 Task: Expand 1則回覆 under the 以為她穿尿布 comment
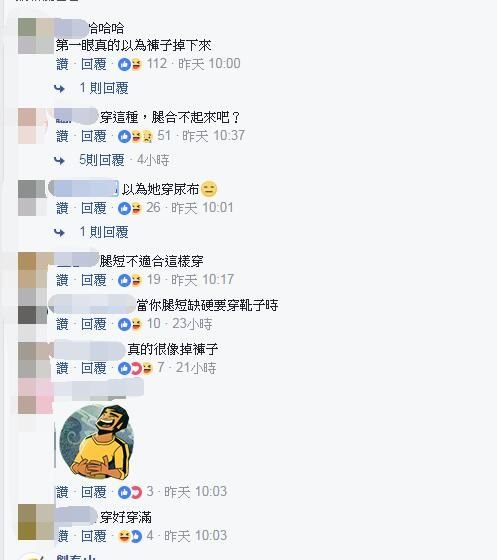click(x=104, y=232)
